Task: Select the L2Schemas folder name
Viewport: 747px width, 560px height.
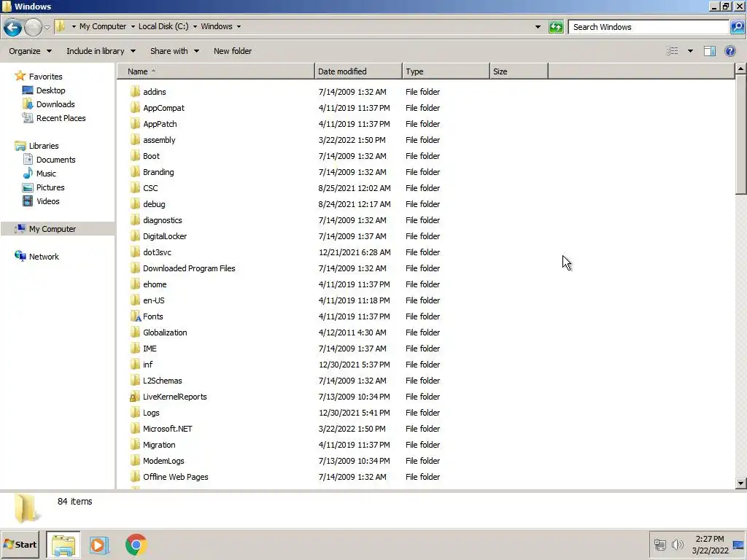Action: tap(163, 381)
